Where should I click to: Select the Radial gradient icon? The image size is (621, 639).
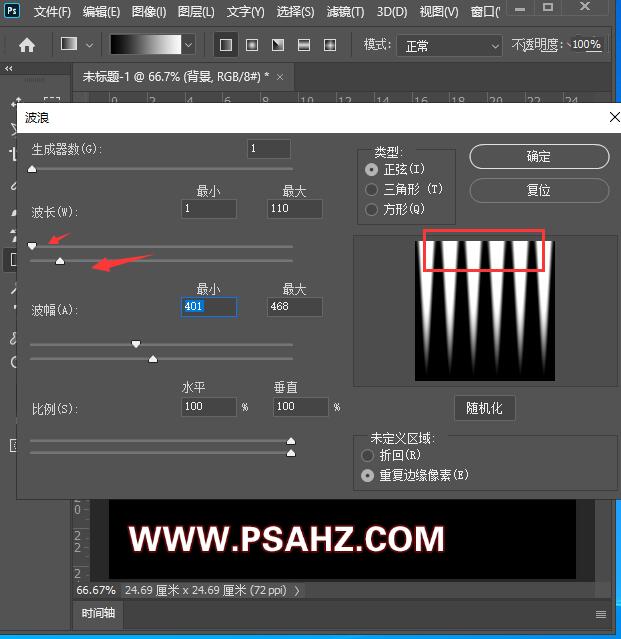(251, 45)
